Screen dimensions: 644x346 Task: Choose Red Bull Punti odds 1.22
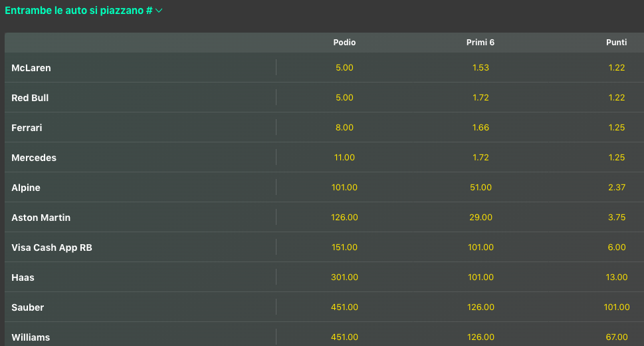pos(617,98)
